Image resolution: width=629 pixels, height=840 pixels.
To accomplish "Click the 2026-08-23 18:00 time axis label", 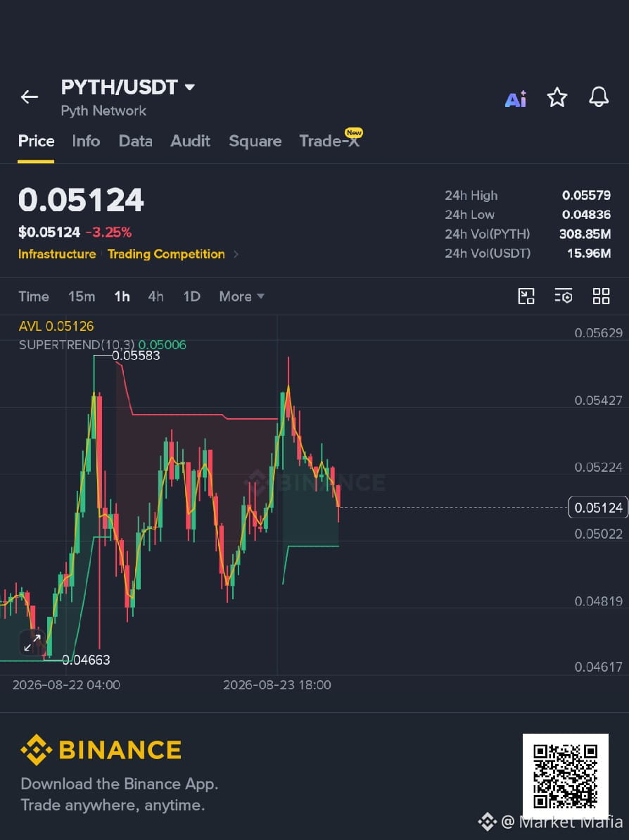I will 277,685.
